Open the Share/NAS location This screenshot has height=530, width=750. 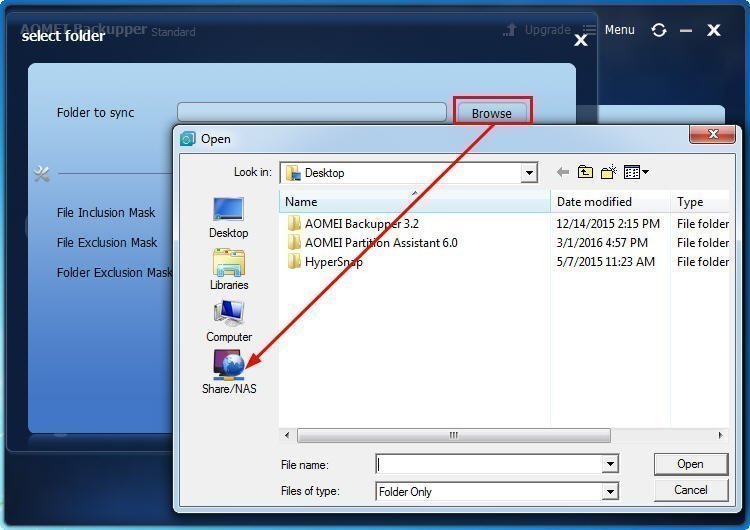pyautogui.click(x=229, y=372)
